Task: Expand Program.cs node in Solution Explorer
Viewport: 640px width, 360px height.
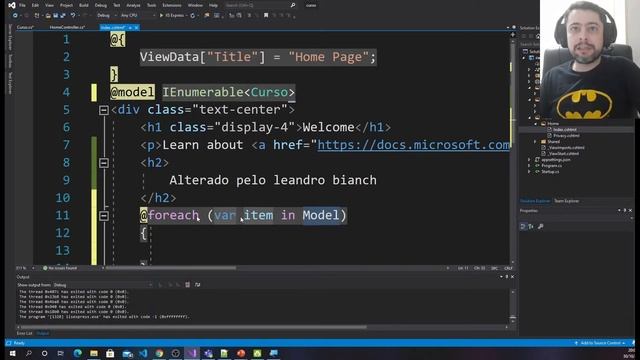Action: tap(530, 166)
